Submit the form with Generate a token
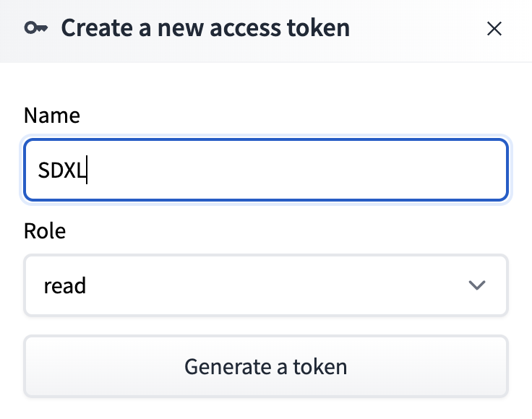Viewport: 532px width, 419px height. [266, 366]
